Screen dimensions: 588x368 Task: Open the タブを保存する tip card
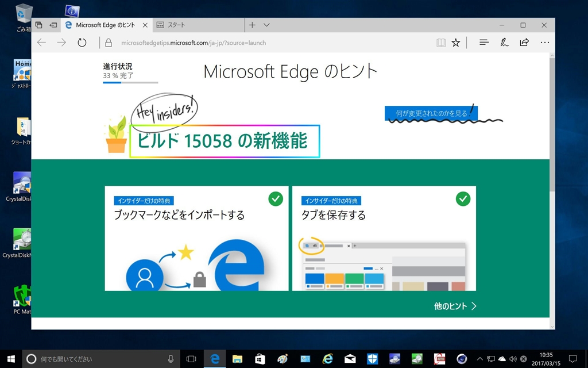384,238
